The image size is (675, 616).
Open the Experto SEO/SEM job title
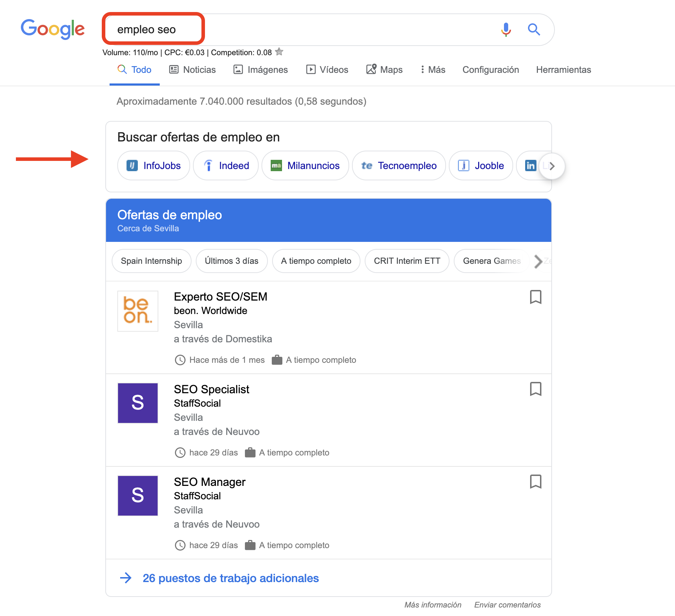coord(221,296)
